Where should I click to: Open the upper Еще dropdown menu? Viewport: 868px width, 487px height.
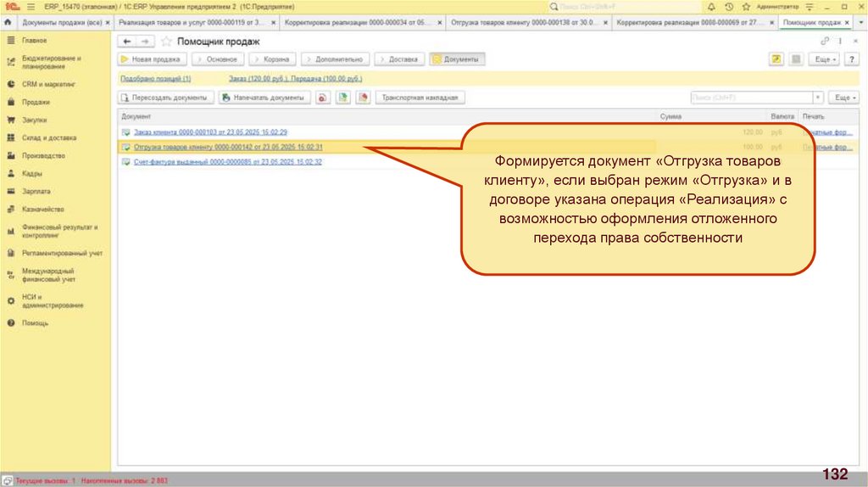826,59
